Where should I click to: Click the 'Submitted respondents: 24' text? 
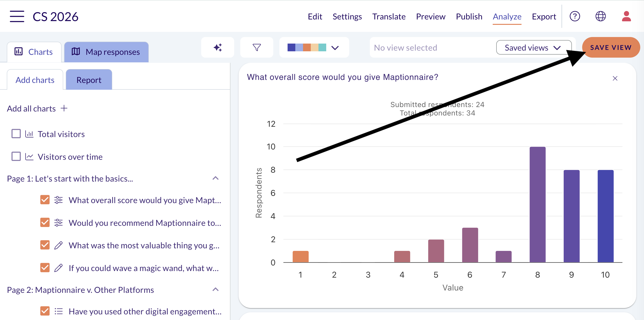point(437,104)
